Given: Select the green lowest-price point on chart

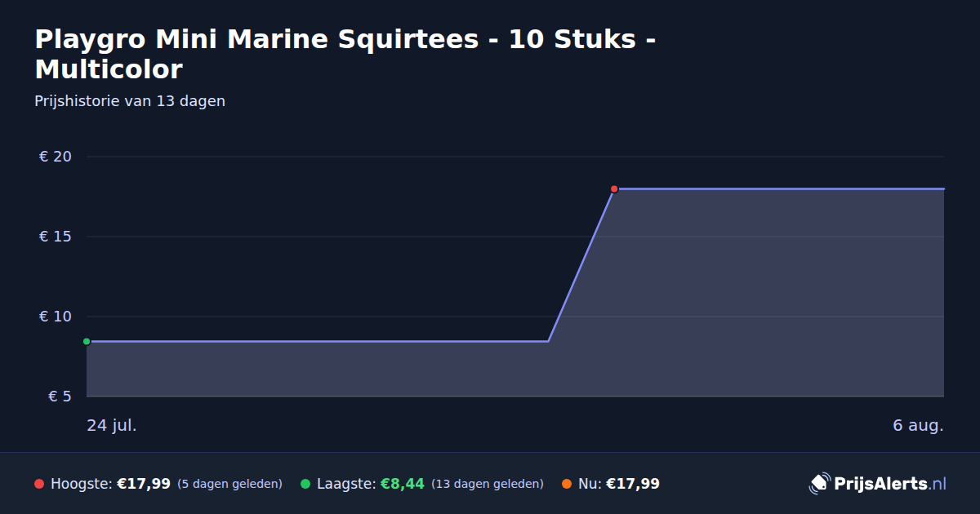Looking at the screenshot, I should click(x=87, y=341).
